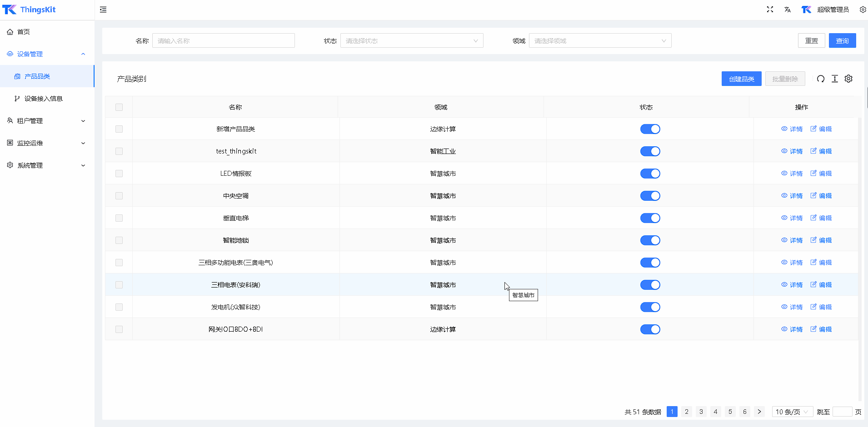Click the eye icon for LED情报板 details
The height and width of the screenshot is (427, 868).
click(x=784, y=174)
